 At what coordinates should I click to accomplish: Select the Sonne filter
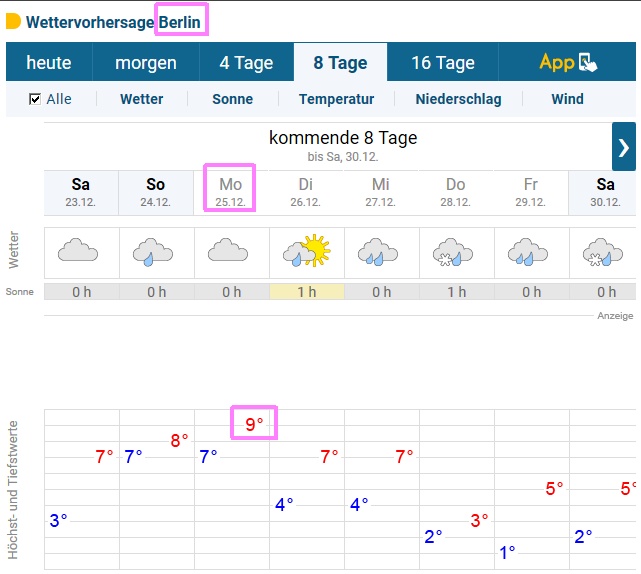(233, 99)
